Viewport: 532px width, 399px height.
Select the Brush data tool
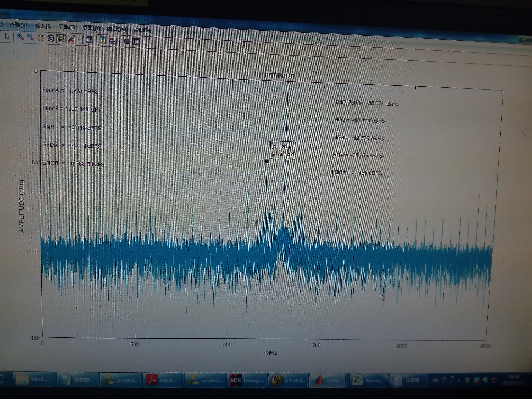71,39
